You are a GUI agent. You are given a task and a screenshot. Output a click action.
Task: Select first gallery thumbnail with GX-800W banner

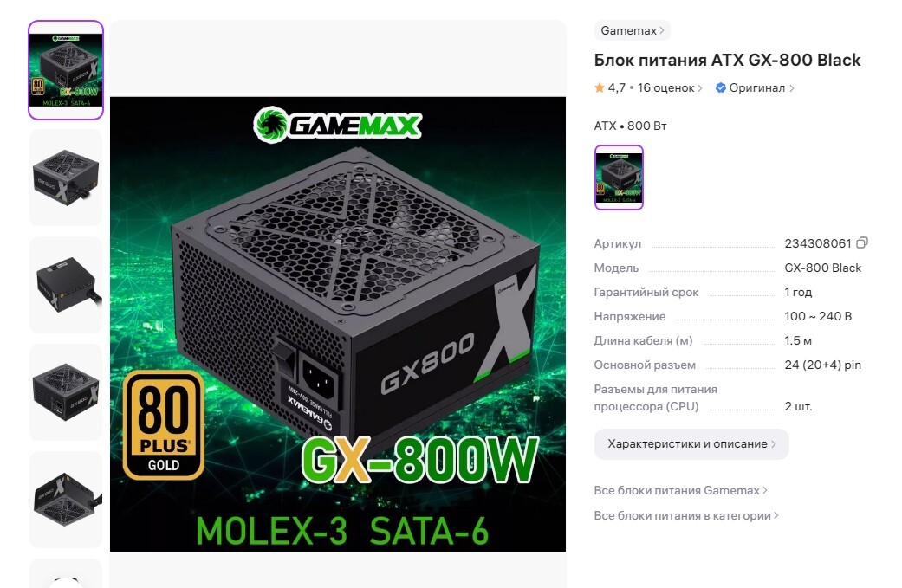tap(66, 70)
